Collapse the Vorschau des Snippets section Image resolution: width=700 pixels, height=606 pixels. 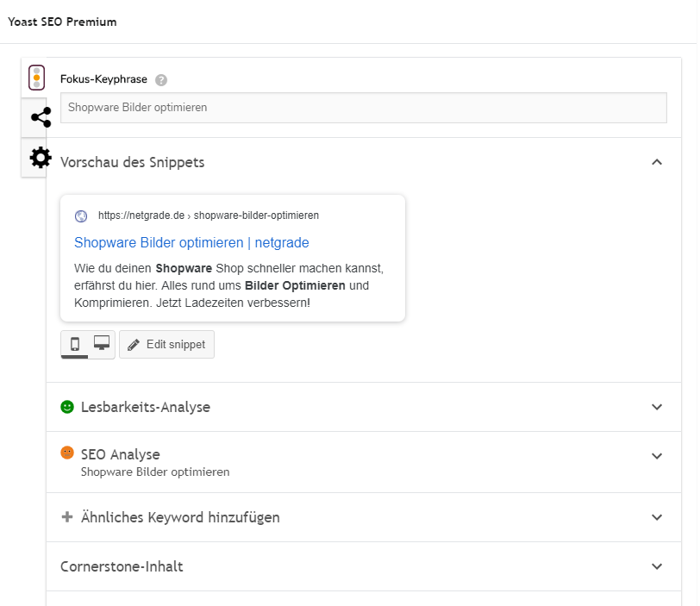click(657, 162)
